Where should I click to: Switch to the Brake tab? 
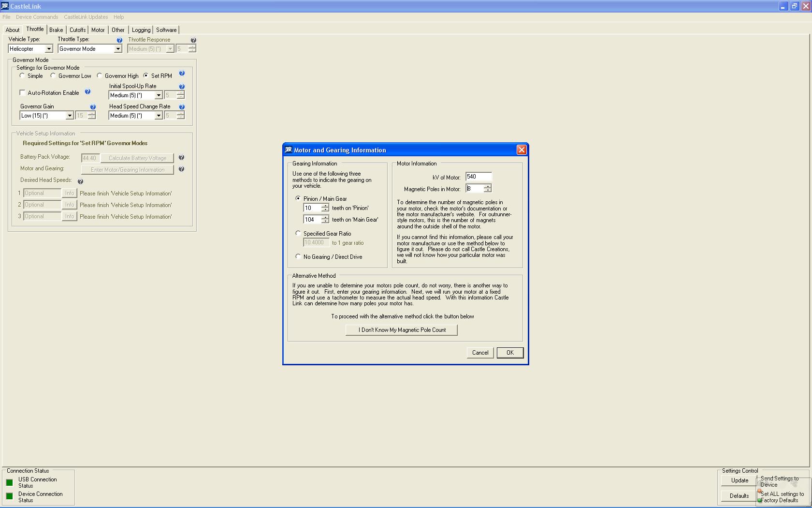(x=56, y=30)
